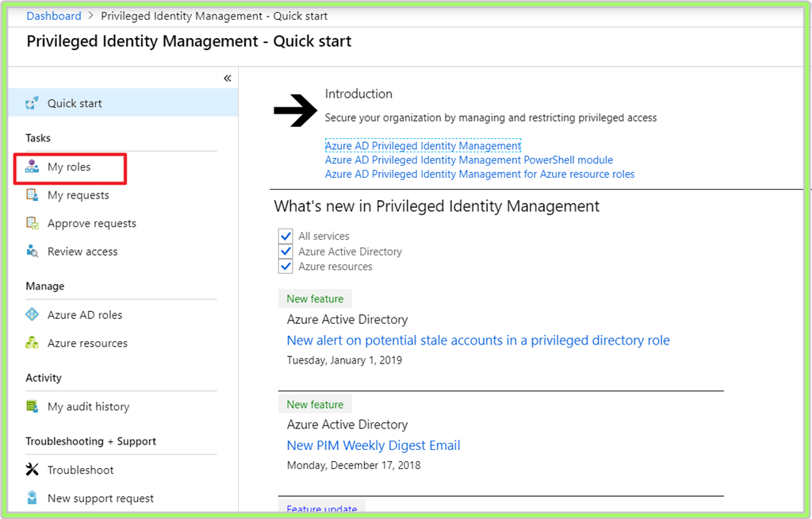
Task: Click the Approve requests checklist icon
Action: pos(32,223)
